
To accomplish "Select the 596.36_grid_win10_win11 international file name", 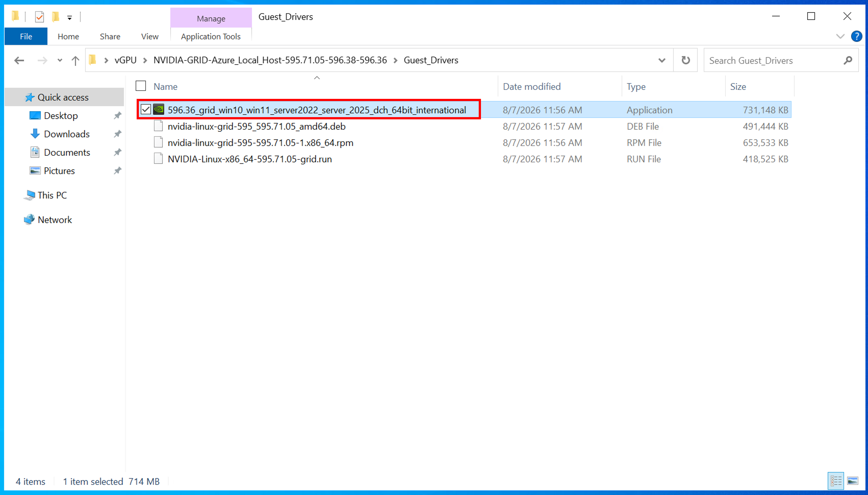I will [x=317, y=110].
